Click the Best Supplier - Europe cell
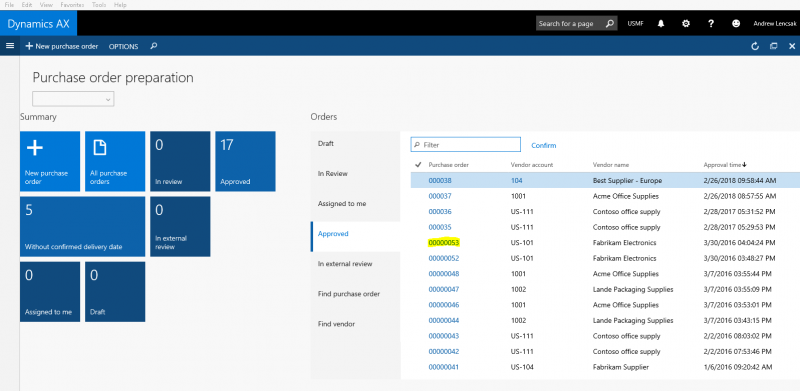The image size is (800, 391). 627,180
